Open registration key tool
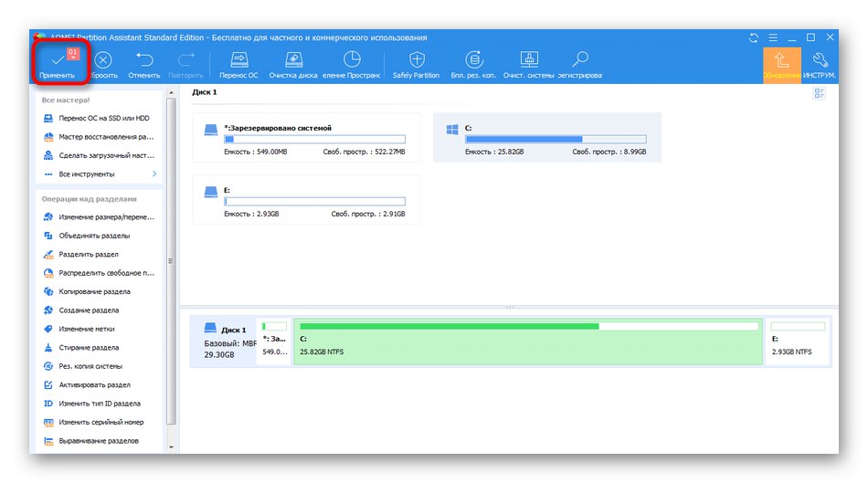Image resolution: width=868 pixels, height=483 pixels. coord(580,65)
